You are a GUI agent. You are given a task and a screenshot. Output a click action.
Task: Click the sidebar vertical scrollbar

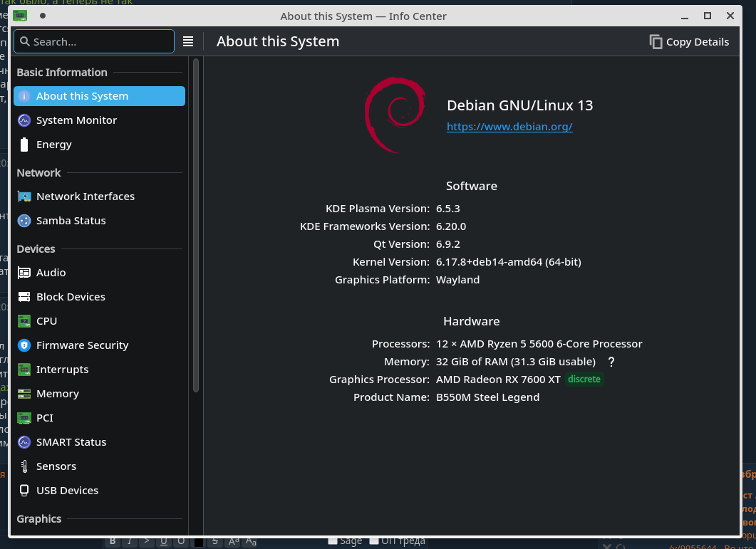click(196, 225)
